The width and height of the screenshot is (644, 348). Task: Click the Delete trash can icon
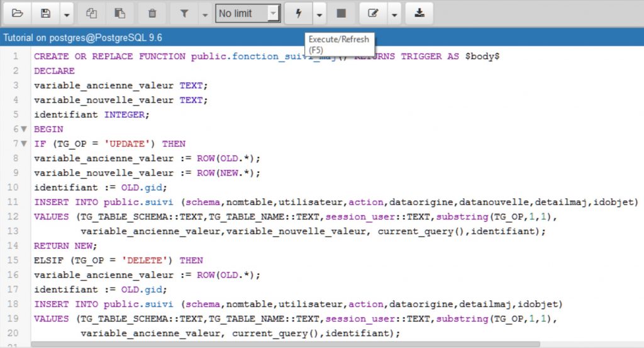pos(152,13)
